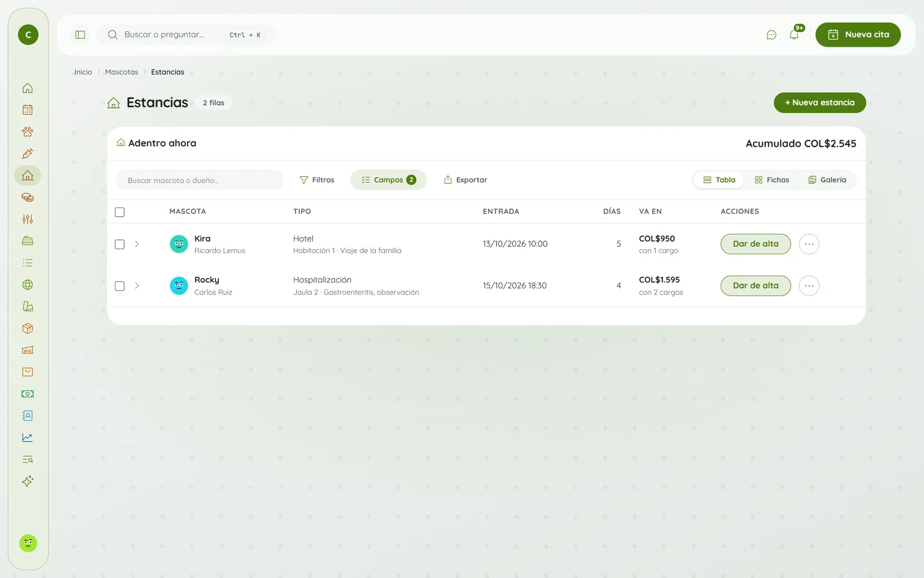Viewport: 924px width, 578px height.
Task: Open the notifications bell with 9+ badge
Action: [x=795, y=34]
